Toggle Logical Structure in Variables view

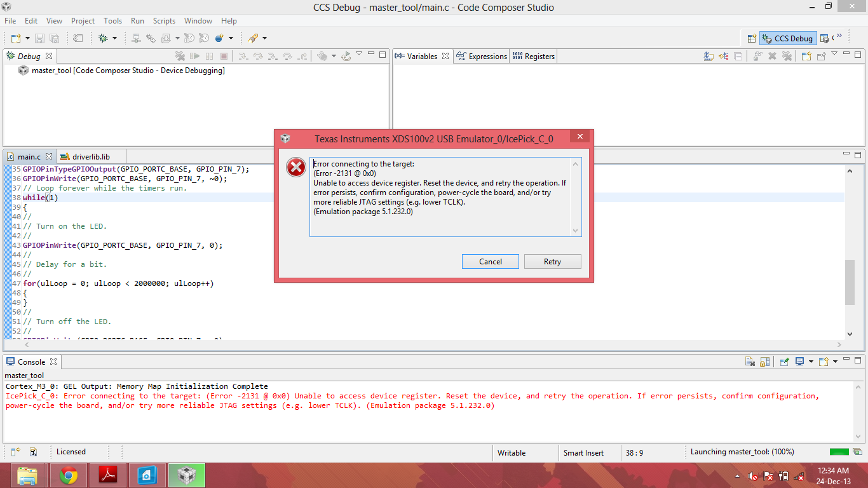click(723, 56)
